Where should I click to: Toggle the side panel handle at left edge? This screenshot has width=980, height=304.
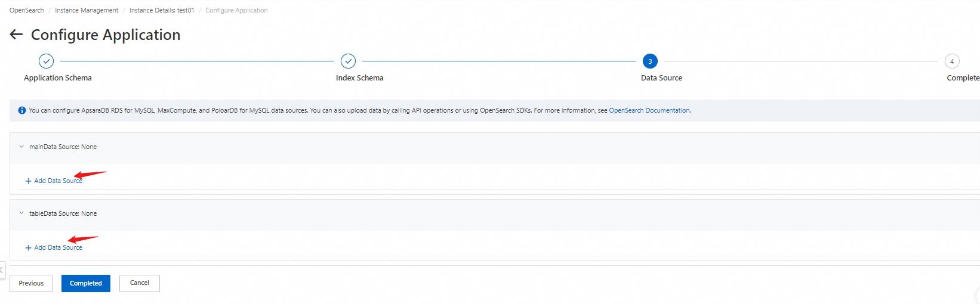point(2,270)
